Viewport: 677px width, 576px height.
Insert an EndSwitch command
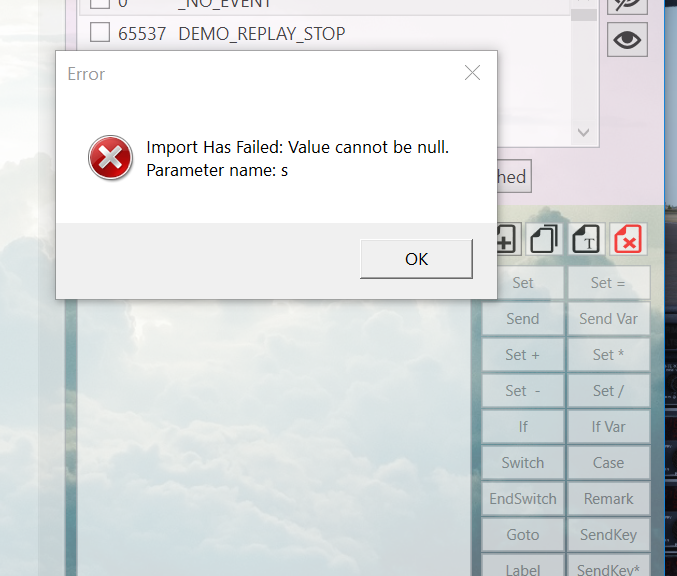click(x=522, y=499)
